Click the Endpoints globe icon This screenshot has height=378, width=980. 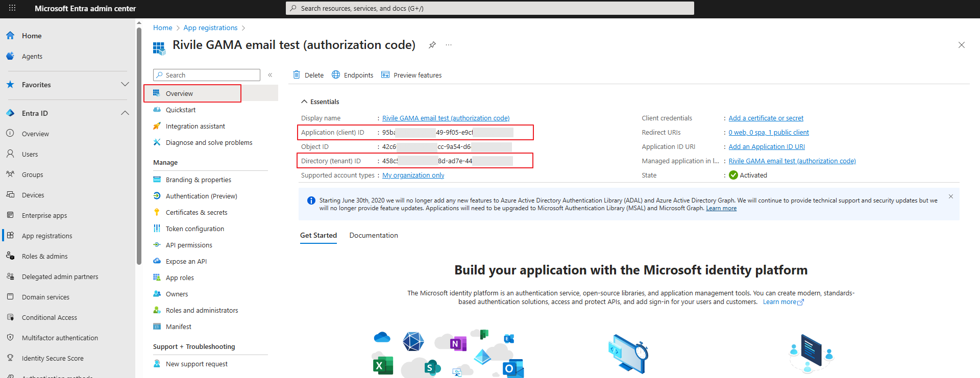(336, 75)
